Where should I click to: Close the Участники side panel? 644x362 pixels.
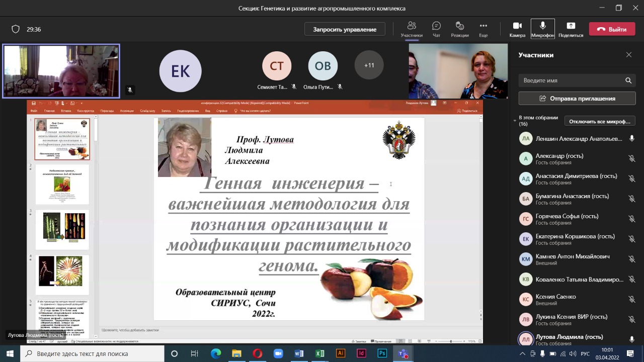[628, 55]
